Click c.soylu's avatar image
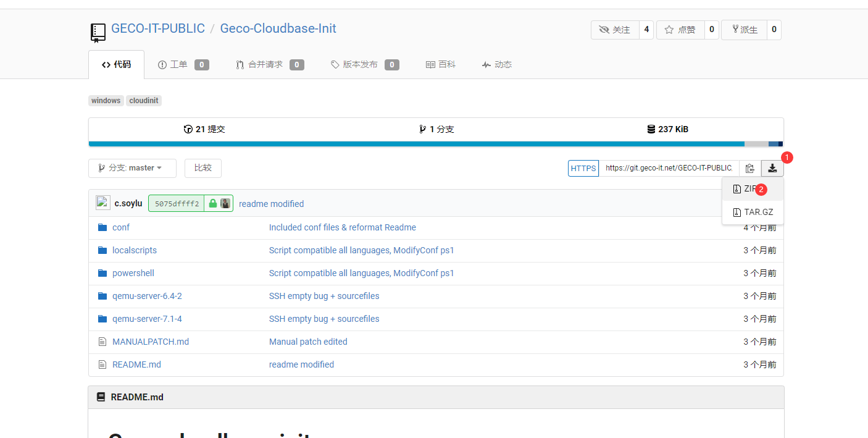This screenshot has height=438, width=868. tap(103, 203)
